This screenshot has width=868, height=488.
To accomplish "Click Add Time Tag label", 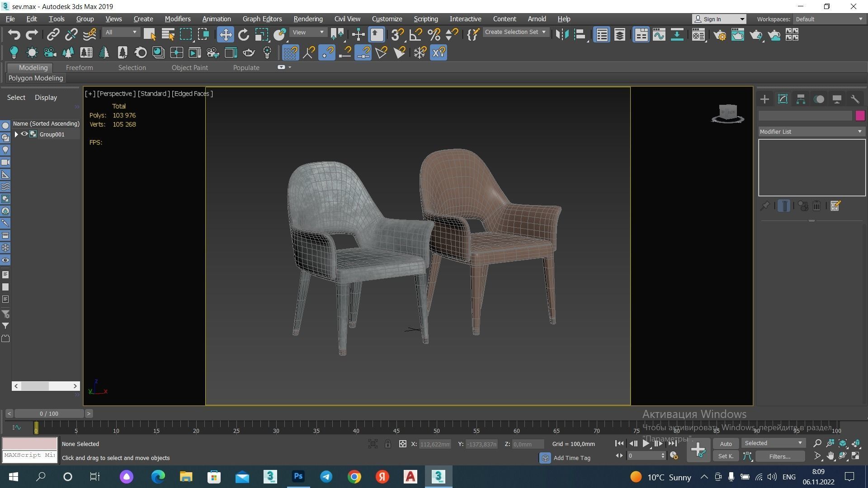I will point(571,458).
